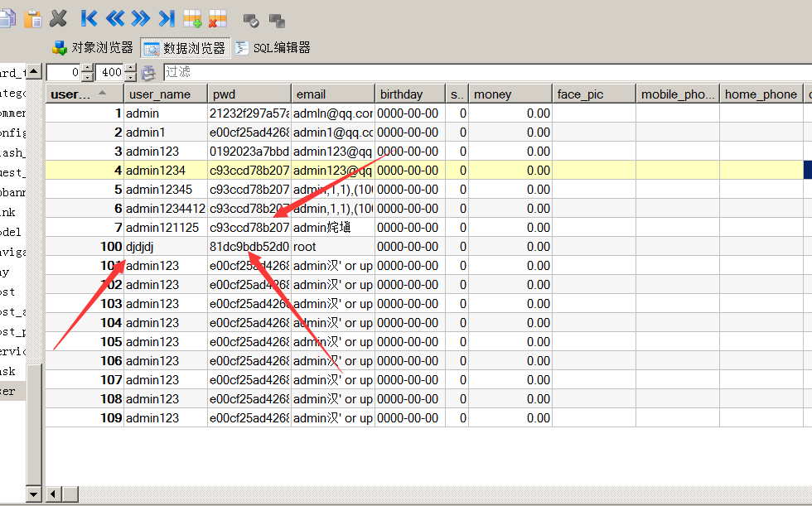This screenshot has width=812, height=506.
Task: Switch to the 数据浏览器 tab
Action: [x=185, y=48]
